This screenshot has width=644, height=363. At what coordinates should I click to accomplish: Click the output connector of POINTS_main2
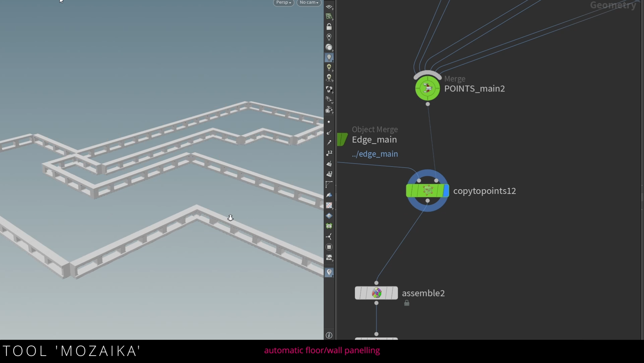tap(428, 104)
